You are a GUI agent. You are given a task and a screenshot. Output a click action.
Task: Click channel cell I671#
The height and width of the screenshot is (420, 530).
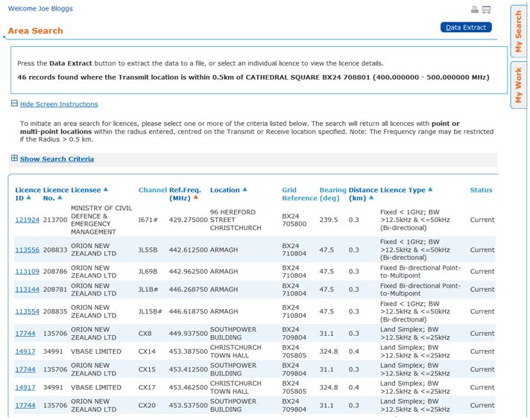tap(148, 220)
